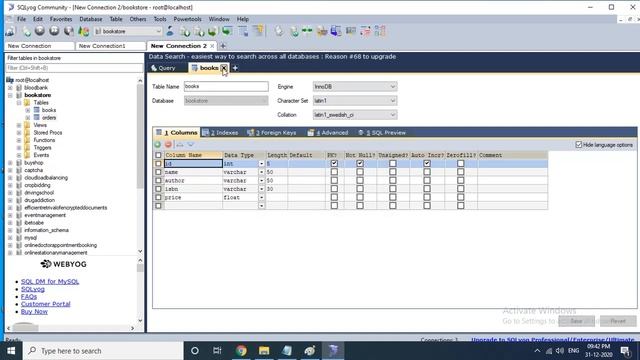Screen dimensions: 640x360
Task: Expand the Stored Procs folder
Action: click(19, 133)
